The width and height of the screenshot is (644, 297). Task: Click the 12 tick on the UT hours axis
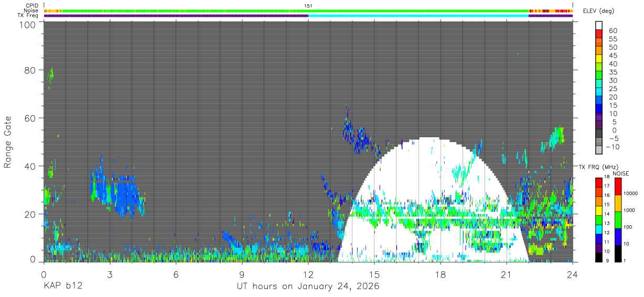tap(308, 274)
